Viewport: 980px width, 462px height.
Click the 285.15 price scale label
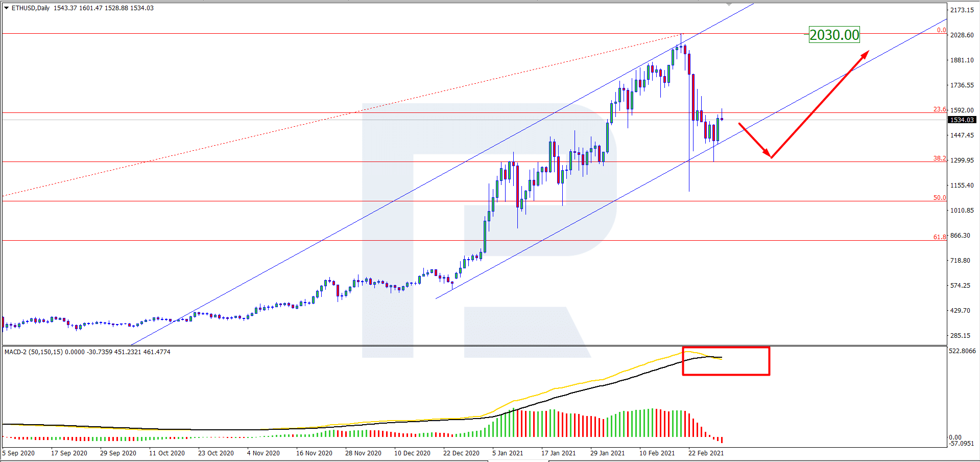pos(960,336)
